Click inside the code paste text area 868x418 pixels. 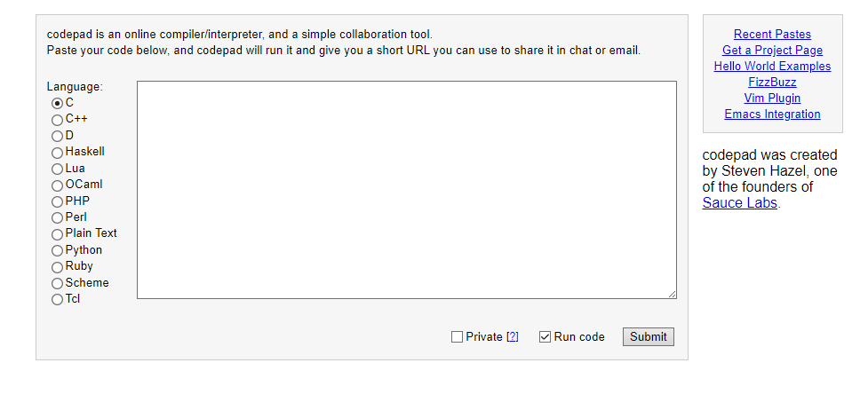click(406, 190)
